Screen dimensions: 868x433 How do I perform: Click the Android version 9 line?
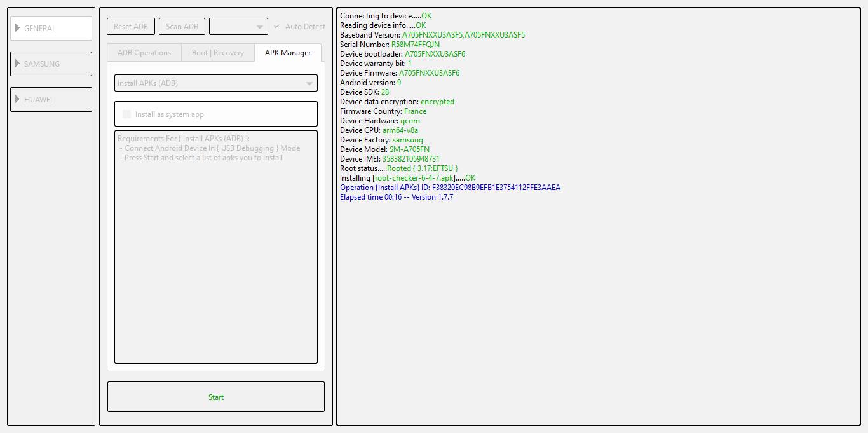click(x=370, y=83)
